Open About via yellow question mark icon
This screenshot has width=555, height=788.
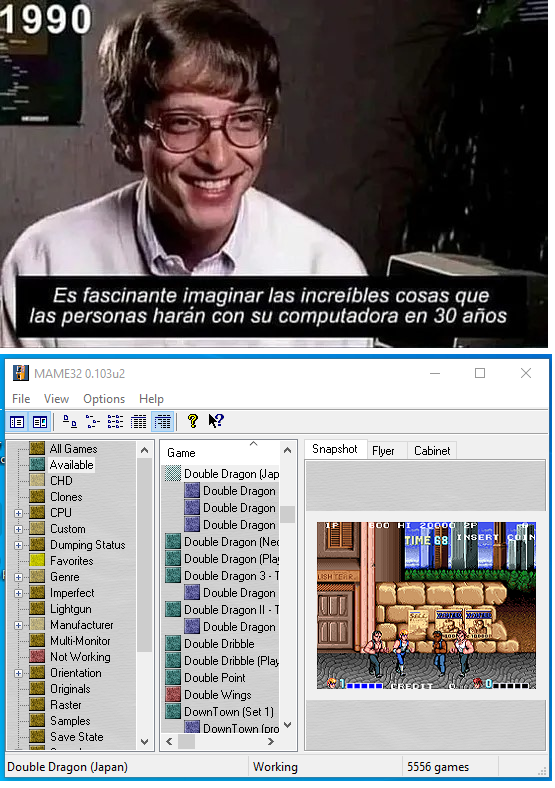coord(193,421)
